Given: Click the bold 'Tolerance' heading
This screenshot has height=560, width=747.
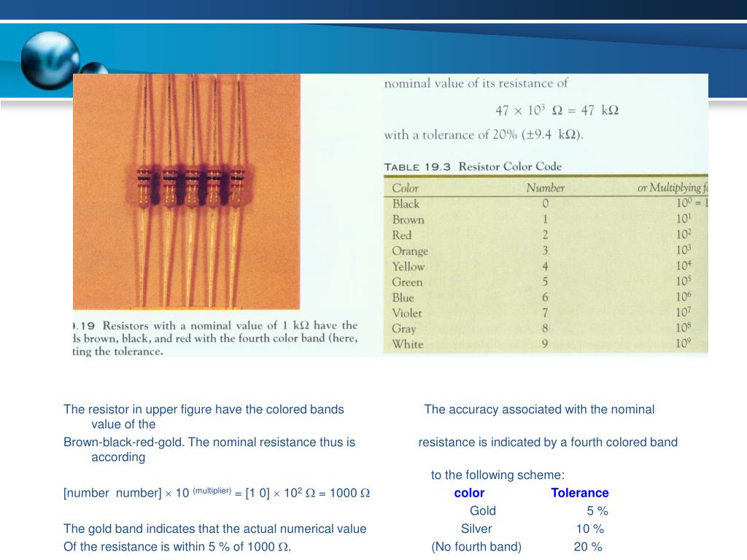Looking at the screenshot, I should pyautogui.click(x=580, y=493).
